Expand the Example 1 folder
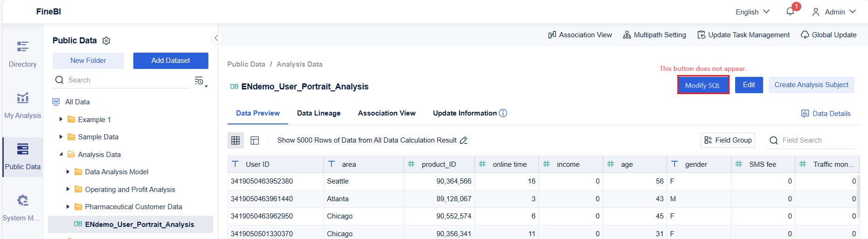The height and width of the screenshot is (239, 868). (61, 119)
